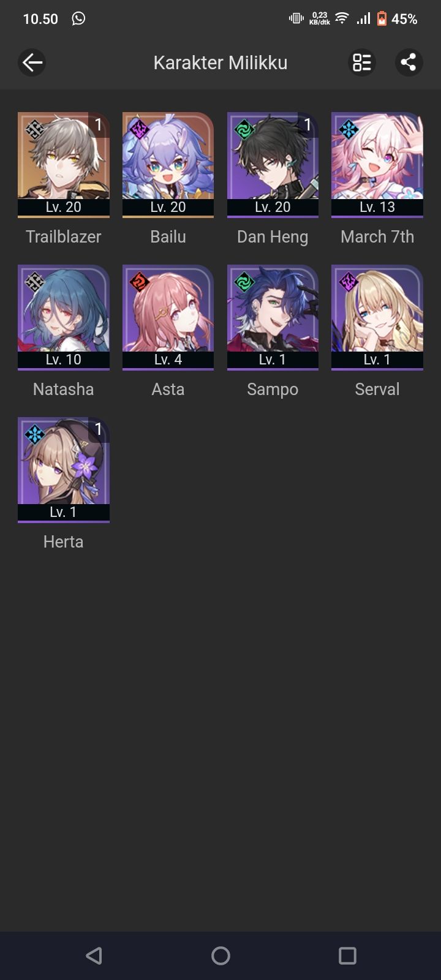This screenshot has height=980, width=441.
Task: Tap Android recent apps square button
Action: point(347,956)
